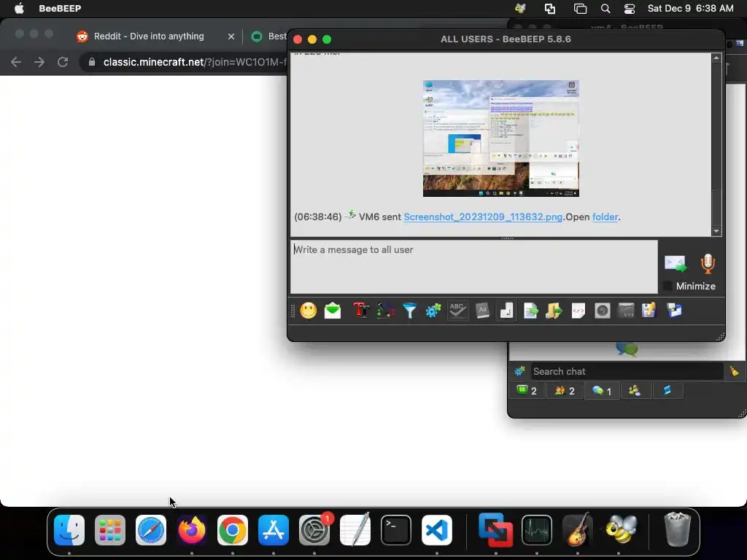Open the Trash in the Dock
Screen dimensions: 747x560
pyautogui.click(x=677, y=529)
